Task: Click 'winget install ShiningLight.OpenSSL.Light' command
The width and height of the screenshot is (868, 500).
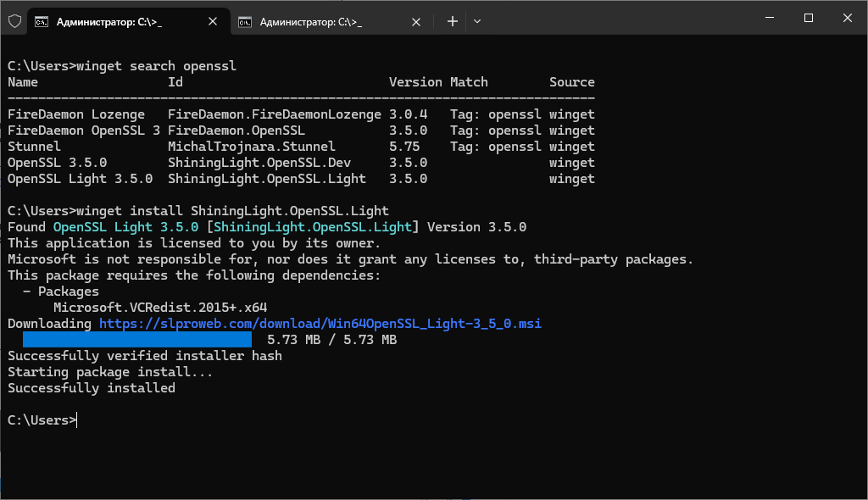Action: pos(232,211)
